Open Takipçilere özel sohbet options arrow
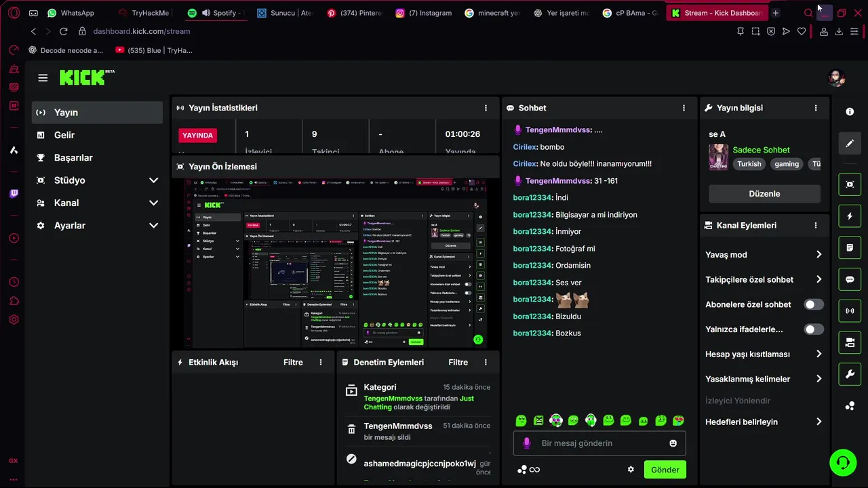The image size is (868, 488). (818, 279)
